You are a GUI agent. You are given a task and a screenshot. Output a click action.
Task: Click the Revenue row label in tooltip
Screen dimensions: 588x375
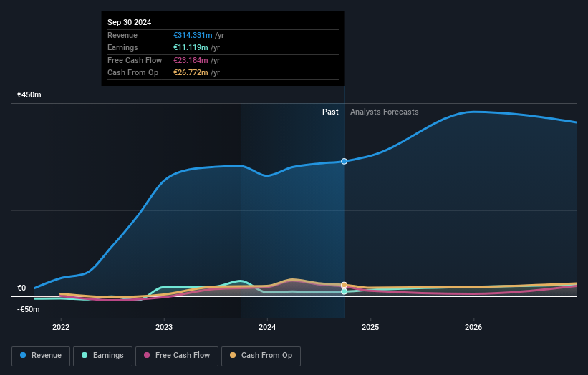click(x=122, y=35)
